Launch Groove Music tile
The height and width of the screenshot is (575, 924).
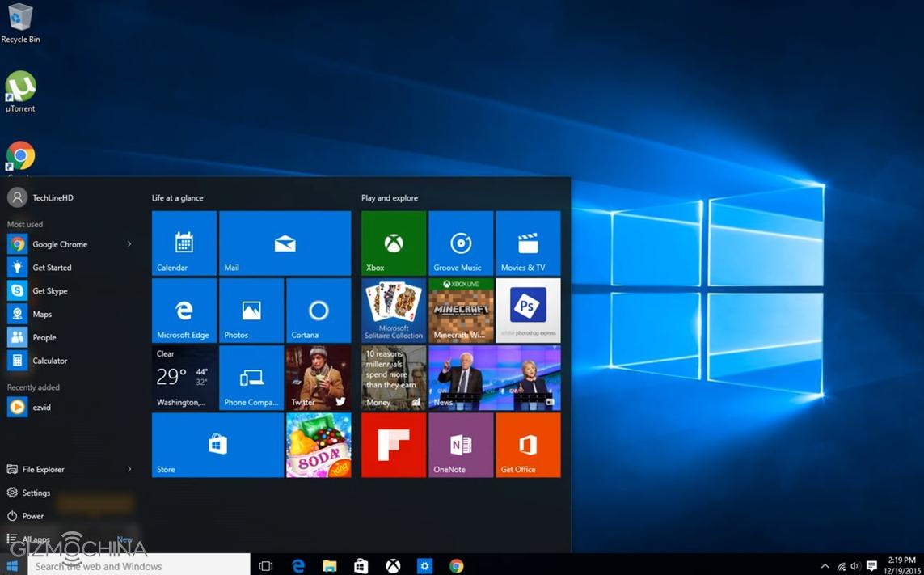click(460, 243)
